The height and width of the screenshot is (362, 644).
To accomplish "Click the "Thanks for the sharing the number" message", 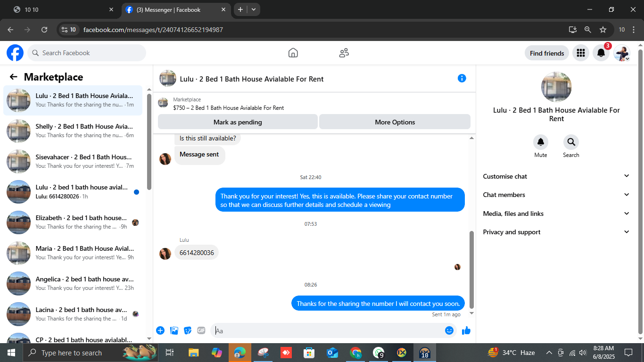I will 378,304.
